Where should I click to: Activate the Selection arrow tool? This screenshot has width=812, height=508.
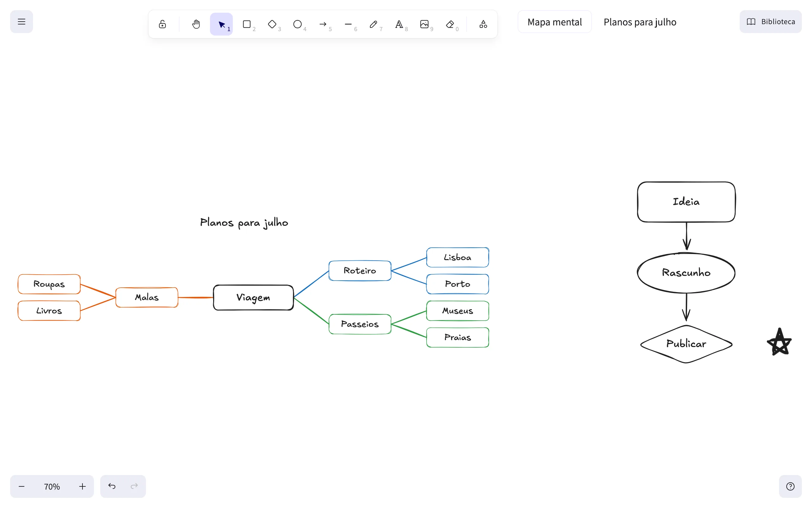221,24
